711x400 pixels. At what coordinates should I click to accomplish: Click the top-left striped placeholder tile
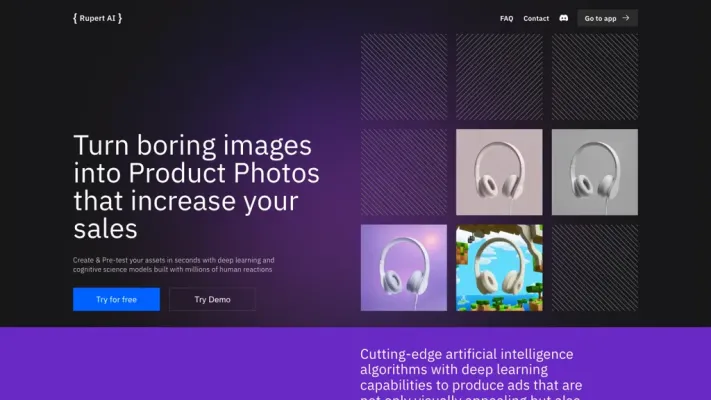pos(404,77)
